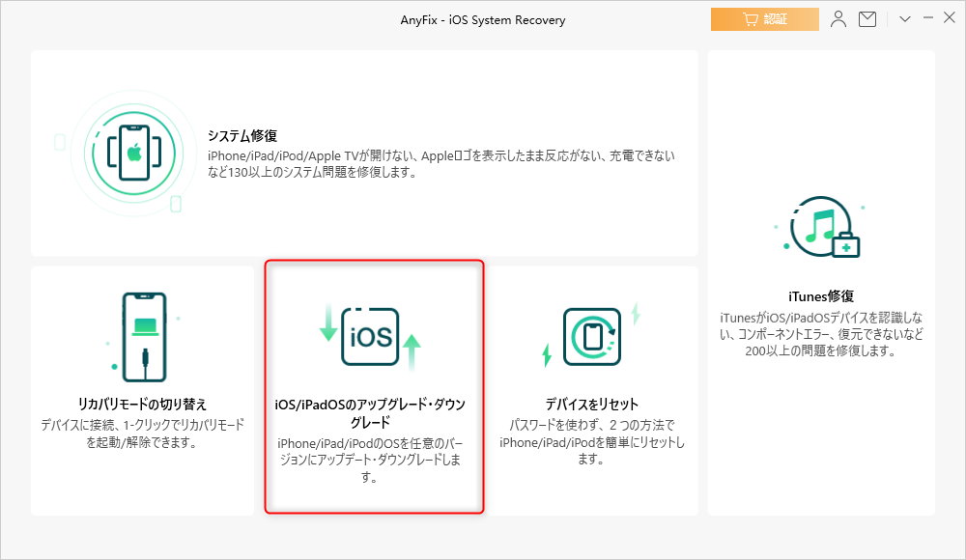
Task: Open the user account icon
Action: [838, 19]
